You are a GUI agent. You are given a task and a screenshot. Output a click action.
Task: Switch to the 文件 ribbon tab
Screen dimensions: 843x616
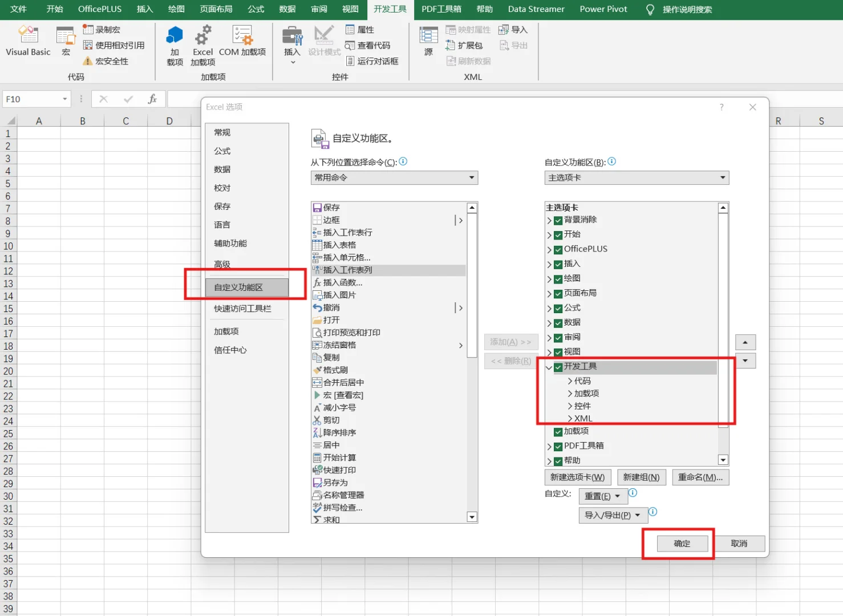(19, 9)
